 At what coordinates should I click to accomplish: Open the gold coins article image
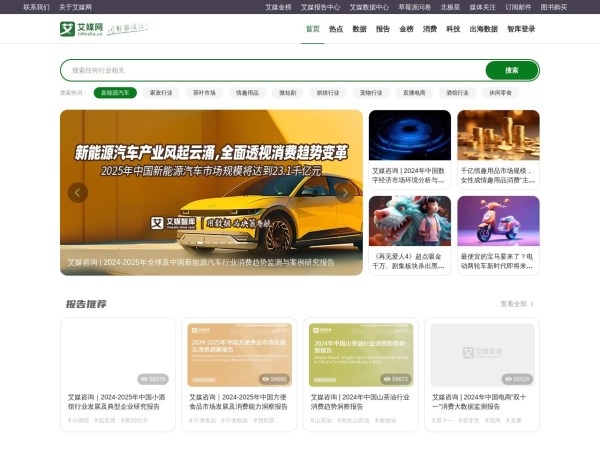pyautogui.click(x=498, y=135)
